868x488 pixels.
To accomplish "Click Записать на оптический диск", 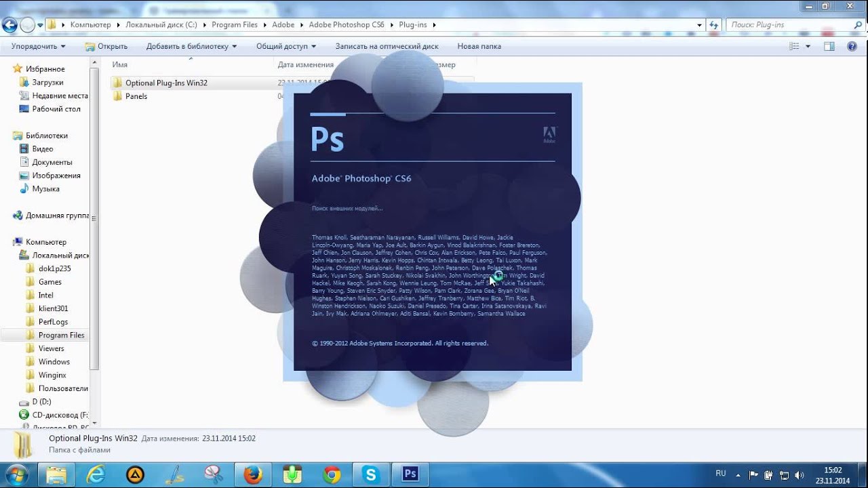I will [x=387, y=46].
